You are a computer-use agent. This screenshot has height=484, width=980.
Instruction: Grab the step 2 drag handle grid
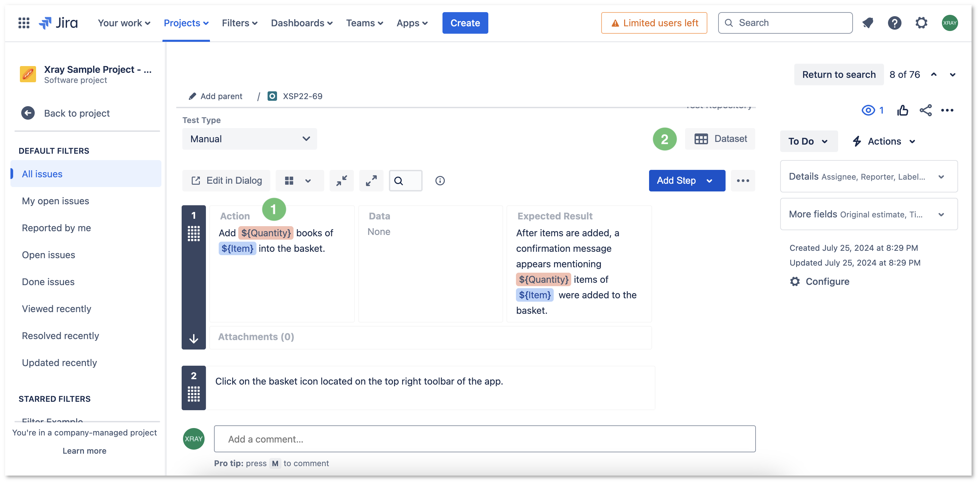[x=194, y=394]
